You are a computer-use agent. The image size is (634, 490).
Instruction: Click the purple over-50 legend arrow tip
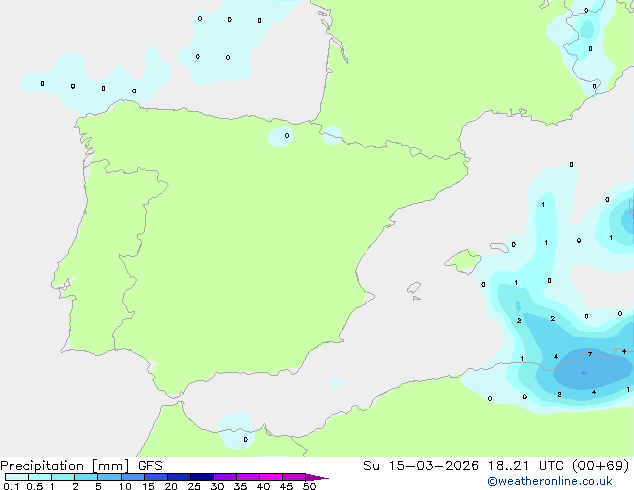[x=317, y=477]
